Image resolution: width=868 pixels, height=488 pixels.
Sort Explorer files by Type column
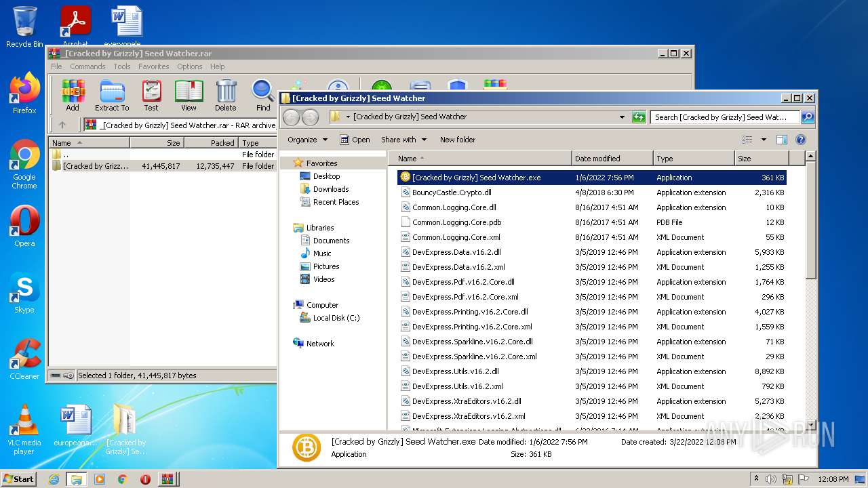[x=694, y=159]
